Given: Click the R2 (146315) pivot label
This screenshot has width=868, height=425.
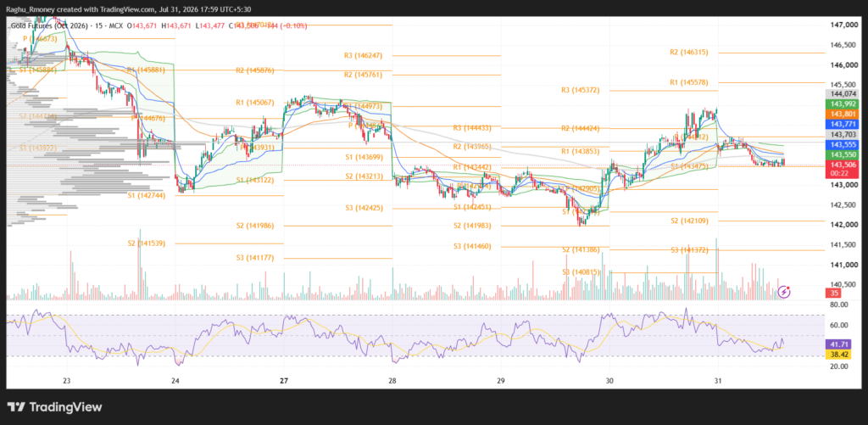Looking at the screenshot, I should pyautogui.click(x=688, y=52).
